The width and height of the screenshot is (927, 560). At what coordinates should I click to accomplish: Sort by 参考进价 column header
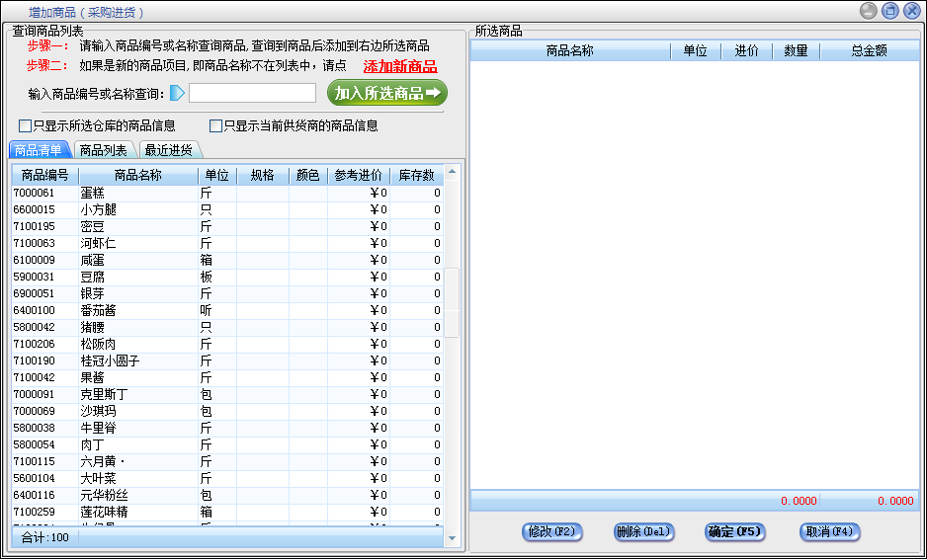pyautogui.click(x=358, y=176)
